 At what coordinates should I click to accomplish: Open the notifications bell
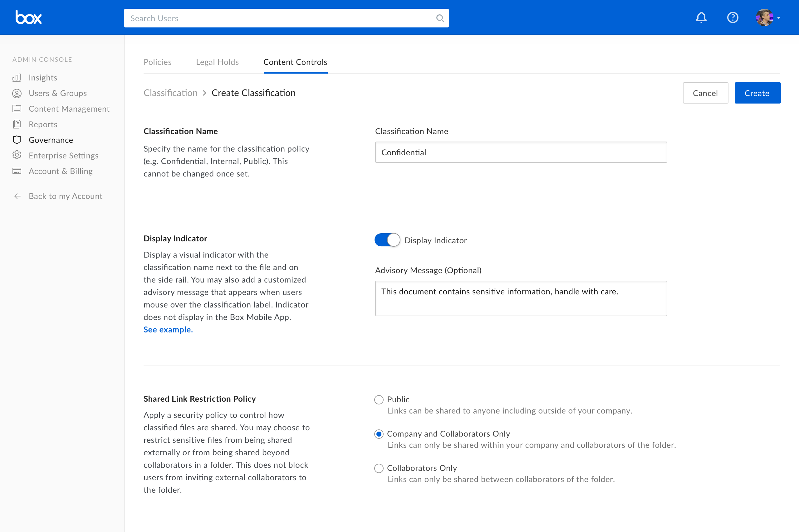point(701,17)
